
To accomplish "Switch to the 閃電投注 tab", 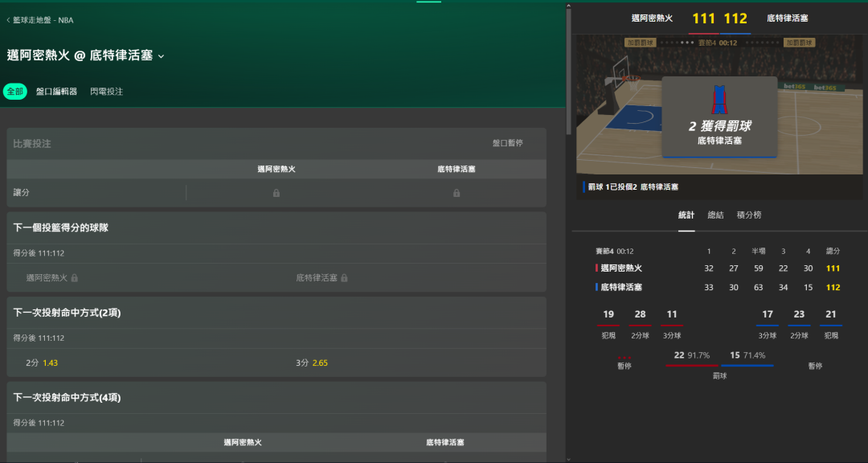I will tap(107, 92).
